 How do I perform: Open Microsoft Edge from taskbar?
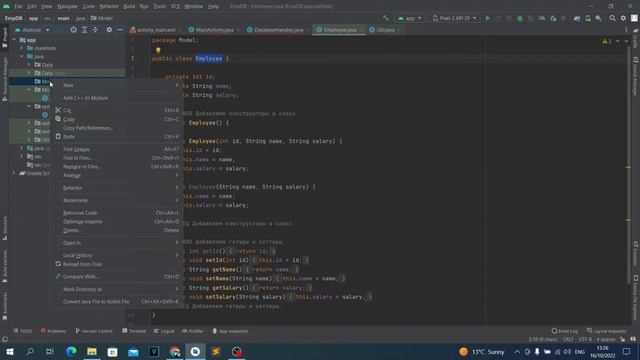click(x=71, y=351)
